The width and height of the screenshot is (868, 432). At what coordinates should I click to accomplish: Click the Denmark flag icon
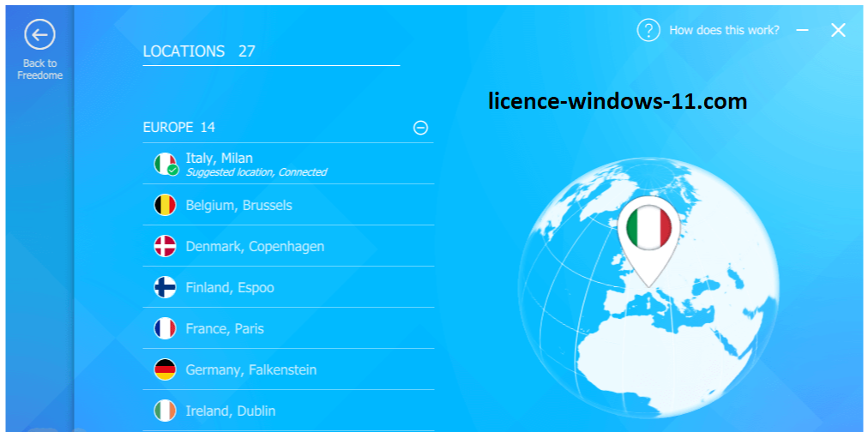pos(165,246)
